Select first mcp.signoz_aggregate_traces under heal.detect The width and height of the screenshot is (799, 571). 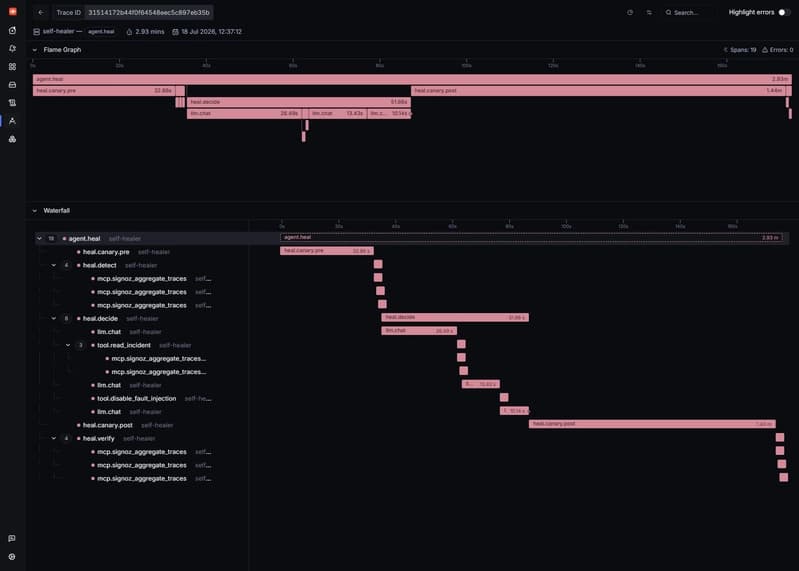click(142, 279)
